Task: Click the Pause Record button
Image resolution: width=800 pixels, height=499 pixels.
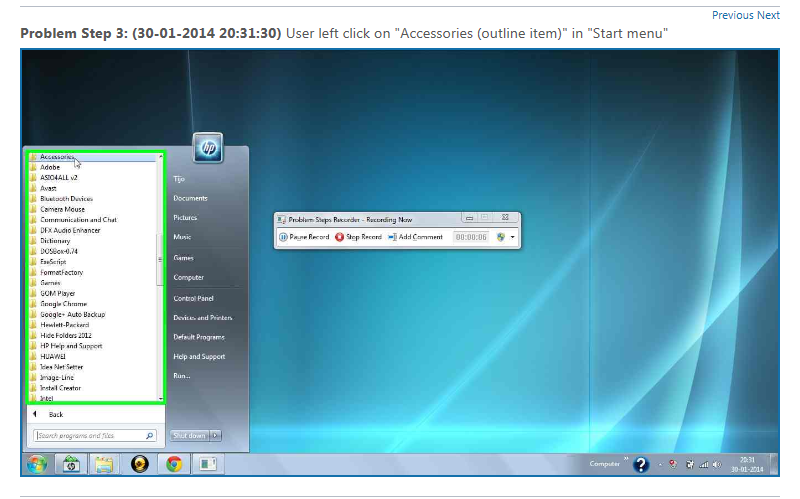Action: (304, 237)
